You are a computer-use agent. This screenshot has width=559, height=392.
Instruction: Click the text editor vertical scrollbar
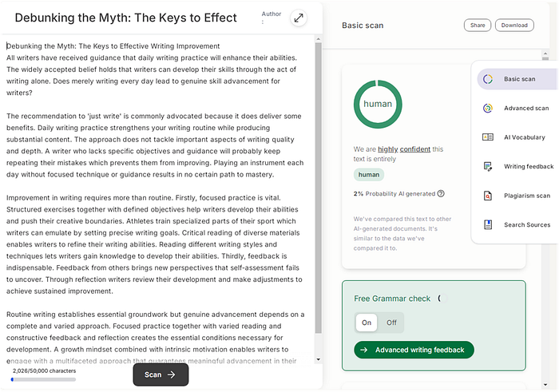click(x=319, y=184)
